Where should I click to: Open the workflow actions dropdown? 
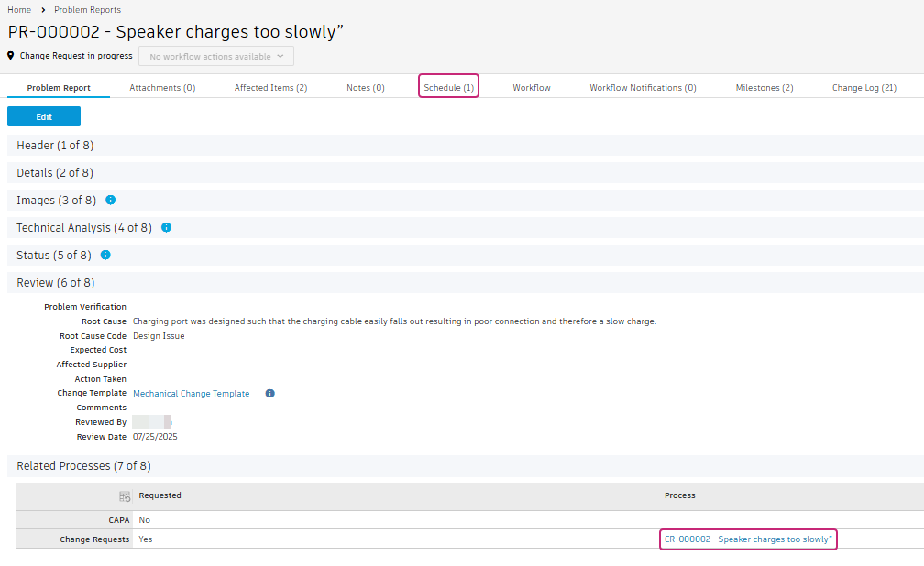[x=216, y=56]
